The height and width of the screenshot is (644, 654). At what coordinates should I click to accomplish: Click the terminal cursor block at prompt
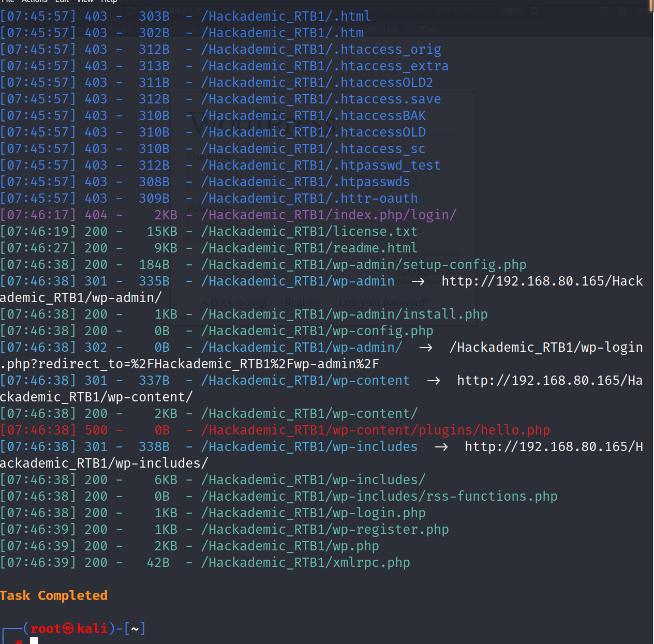(34, 641)
